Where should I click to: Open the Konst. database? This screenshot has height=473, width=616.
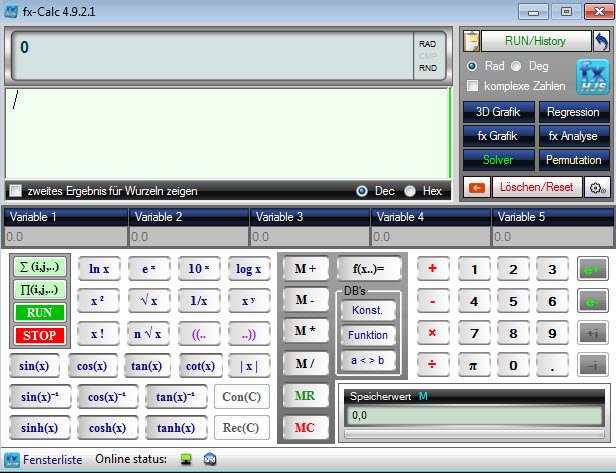pos(368,310)
